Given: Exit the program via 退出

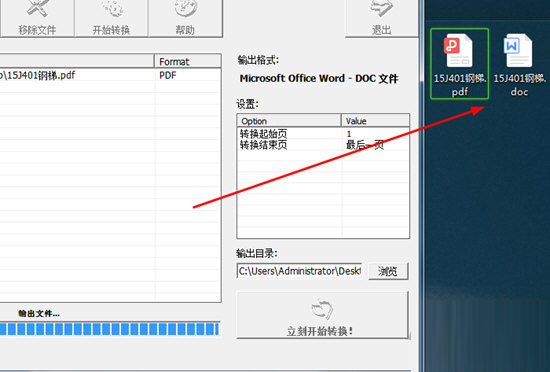Looking at the screenshot, I should coord(382,18).
